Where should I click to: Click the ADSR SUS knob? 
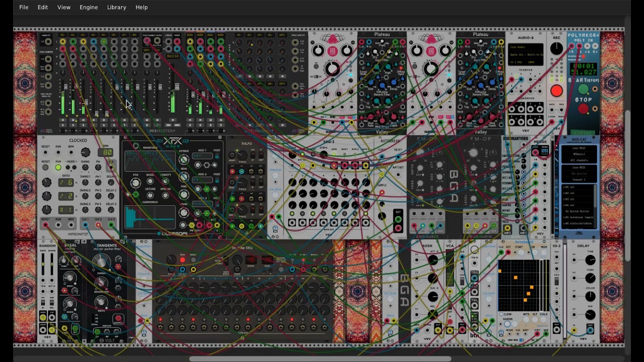tap(433, 297)
